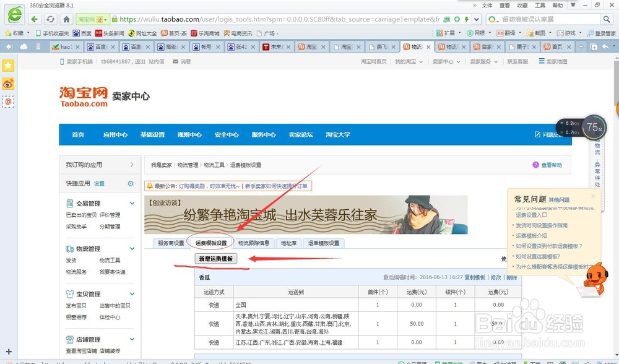Viewport: 619px width, 364px height.
Task: Open the 工具 menu in the menu bar
Action: (x=540, y=5)
